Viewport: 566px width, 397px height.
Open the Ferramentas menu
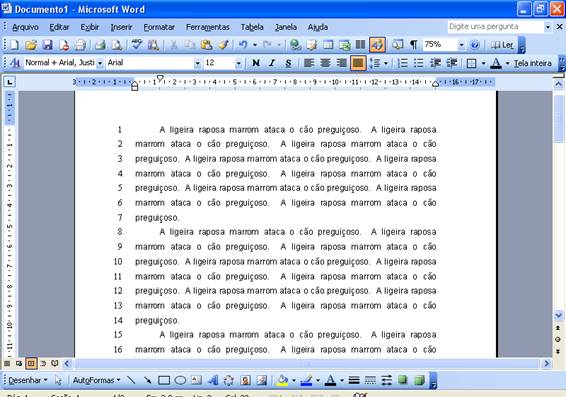pos(208,27)
